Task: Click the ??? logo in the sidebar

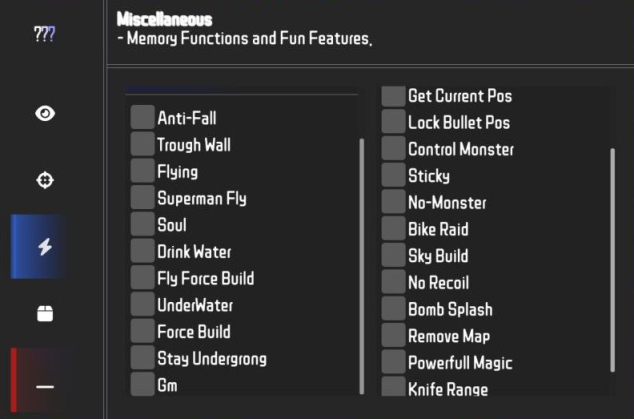Action: (x=44, y=34)
